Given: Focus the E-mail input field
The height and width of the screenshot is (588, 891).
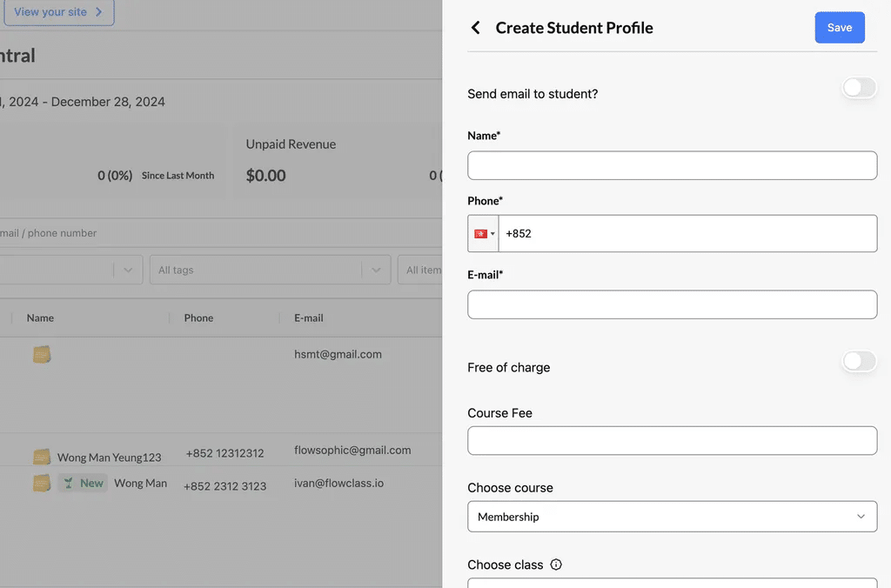Looking at the screenshot, I should (x=673, y=304).
